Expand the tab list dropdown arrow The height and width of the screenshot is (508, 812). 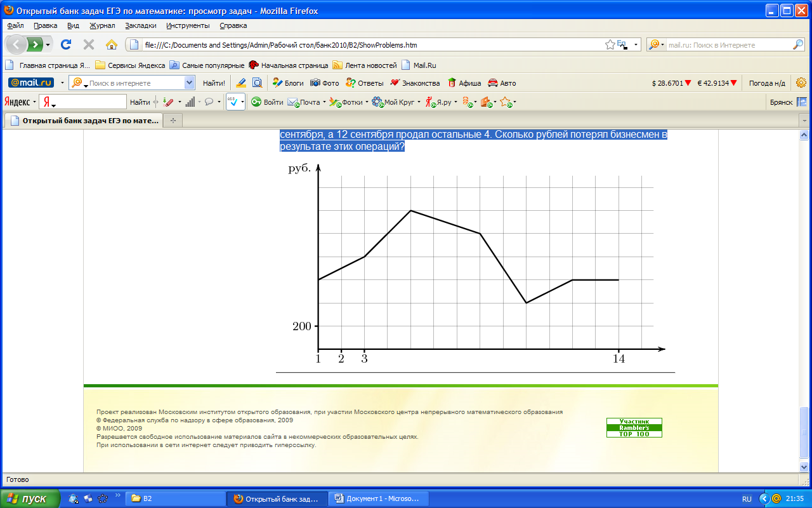pyautogui.click(x=803, y=120)
